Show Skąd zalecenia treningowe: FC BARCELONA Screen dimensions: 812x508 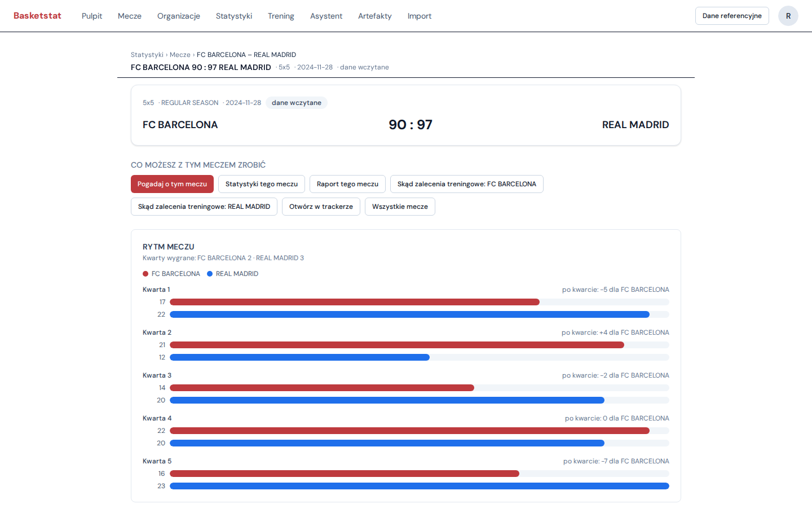pos(467,184)
